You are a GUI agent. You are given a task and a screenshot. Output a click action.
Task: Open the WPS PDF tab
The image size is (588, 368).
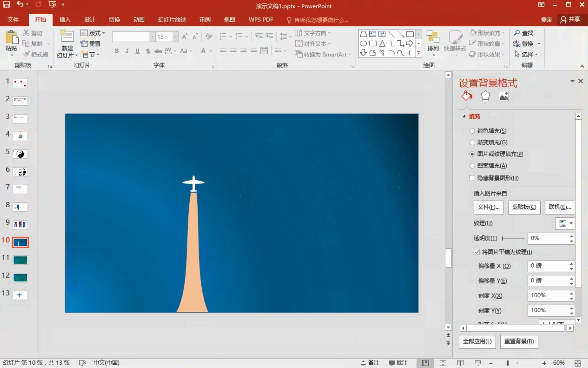[x=261, y=20]
